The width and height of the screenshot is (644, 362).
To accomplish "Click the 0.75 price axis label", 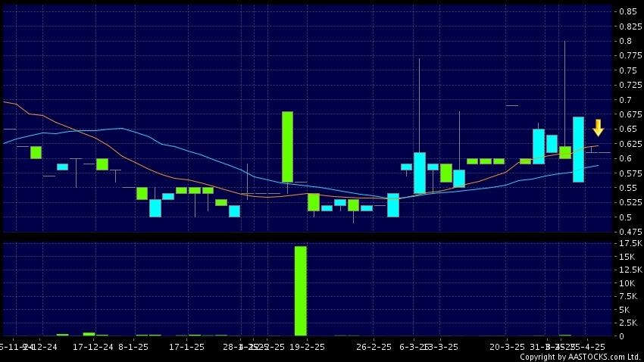I will 628,70.
